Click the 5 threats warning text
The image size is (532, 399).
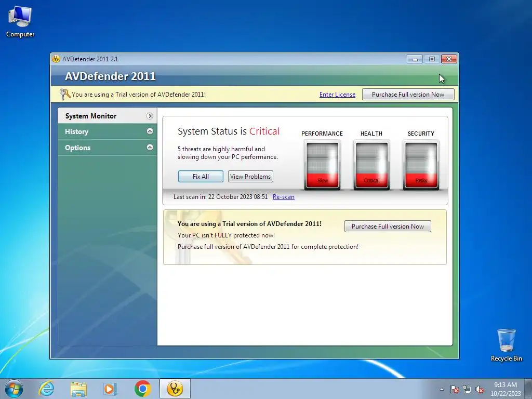pos(228,153)
